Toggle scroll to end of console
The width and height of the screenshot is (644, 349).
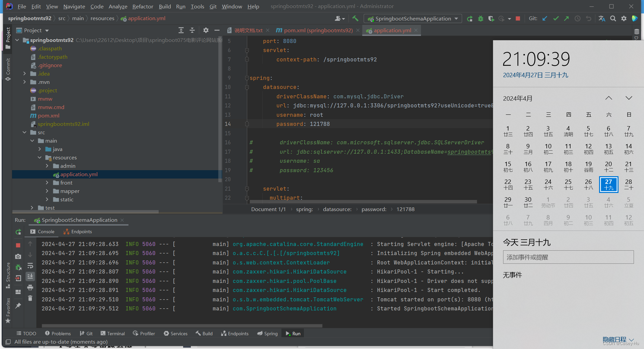30,277
